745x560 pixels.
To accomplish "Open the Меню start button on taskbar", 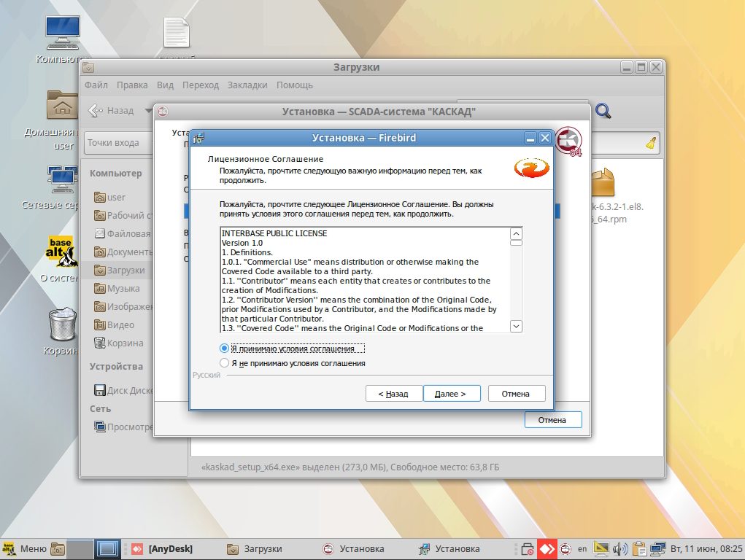I will pos(25,548).
